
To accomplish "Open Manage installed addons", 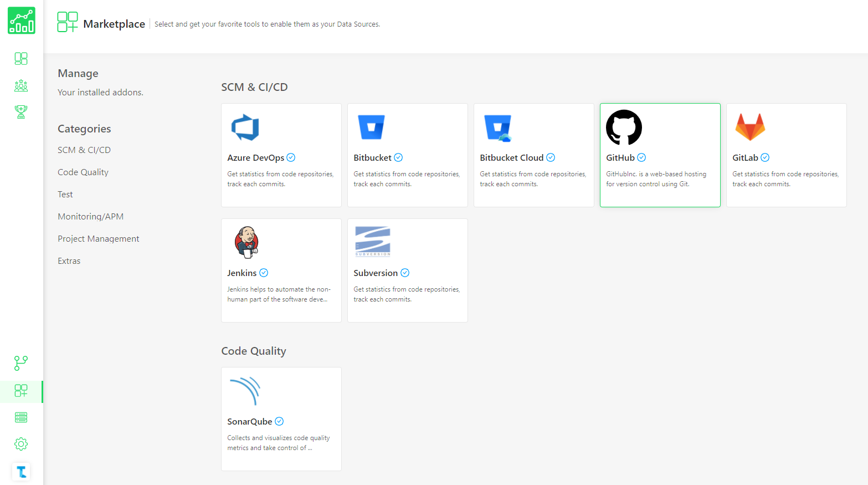I will pyautogui.click(x=78, y=73).
